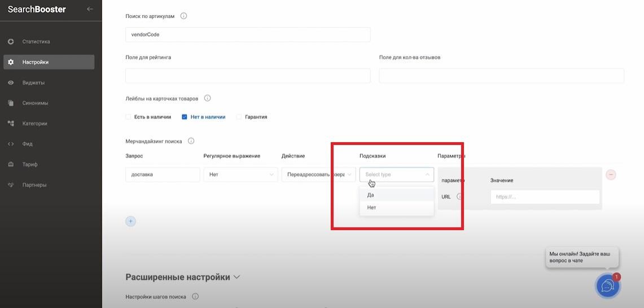Tick the Гарантия checkbox

click(x=239, y=117)
